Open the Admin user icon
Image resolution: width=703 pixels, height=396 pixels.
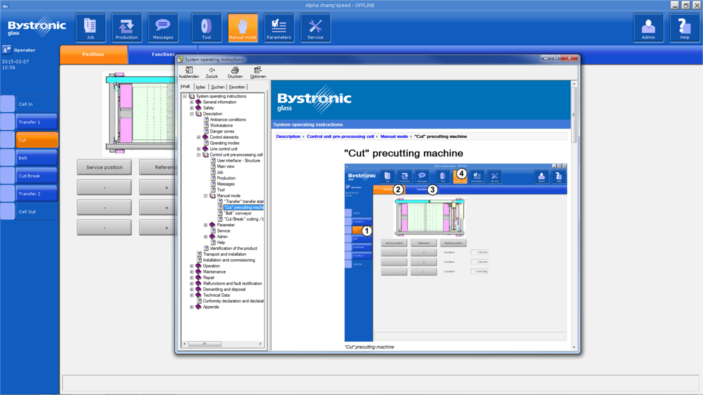point(648,28)
